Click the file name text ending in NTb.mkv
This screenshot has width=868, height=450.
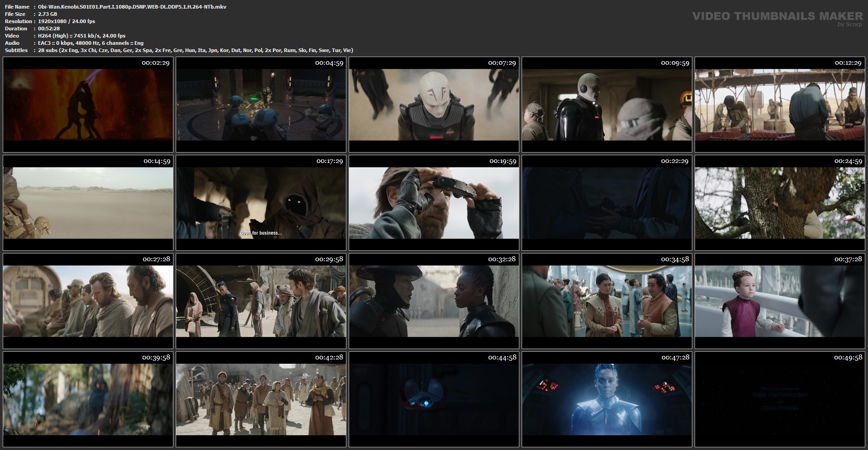[x=132, y=7]
